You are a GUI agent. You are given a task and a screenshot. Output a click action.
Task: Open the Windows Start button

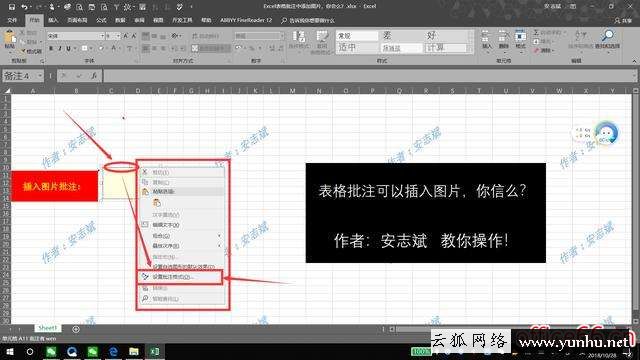[x=10, y=351]
